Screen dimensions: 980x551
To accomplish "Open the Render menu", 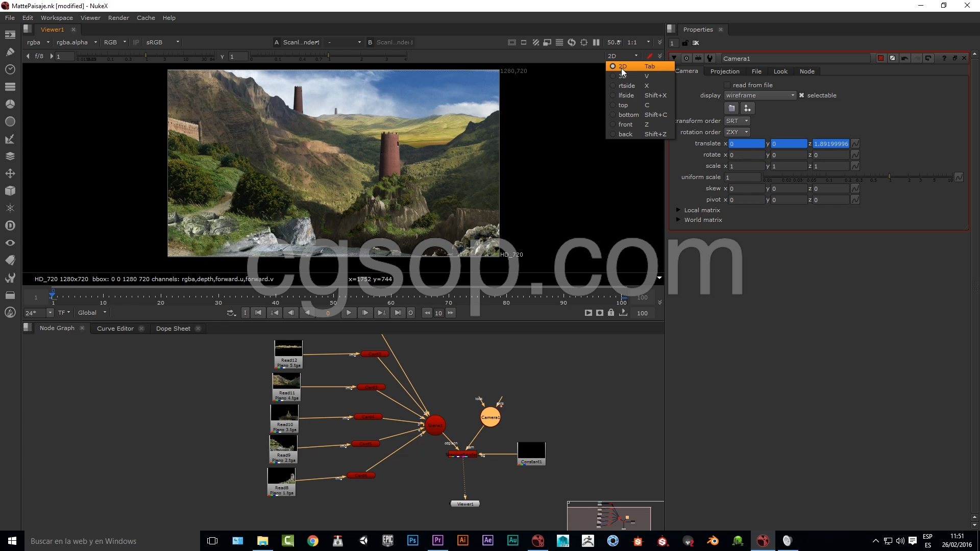I will point(118,18).
